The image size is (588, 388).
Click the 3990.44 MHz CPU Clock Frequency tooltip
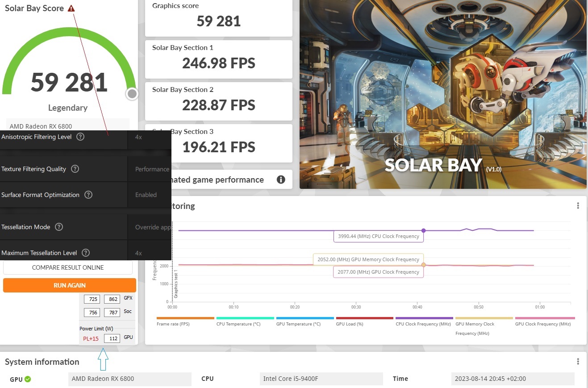coord(379,236)
